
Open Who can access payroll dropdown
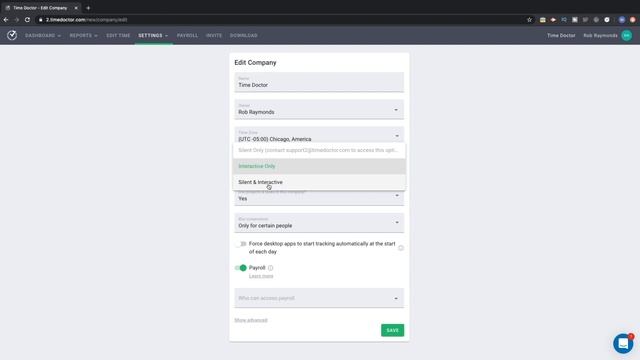(x=319, y=298)
